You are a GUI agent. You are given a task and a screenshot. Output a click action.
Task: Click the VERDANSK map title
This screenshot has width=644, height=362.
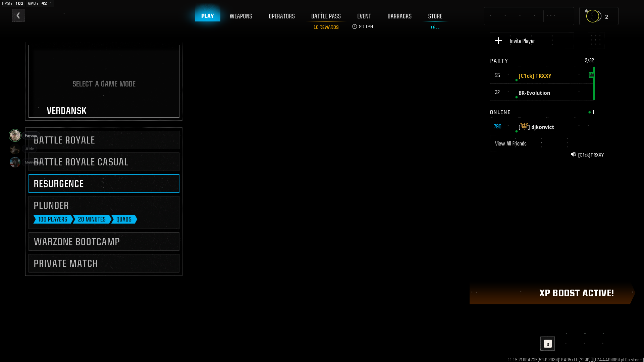point(66,111)
